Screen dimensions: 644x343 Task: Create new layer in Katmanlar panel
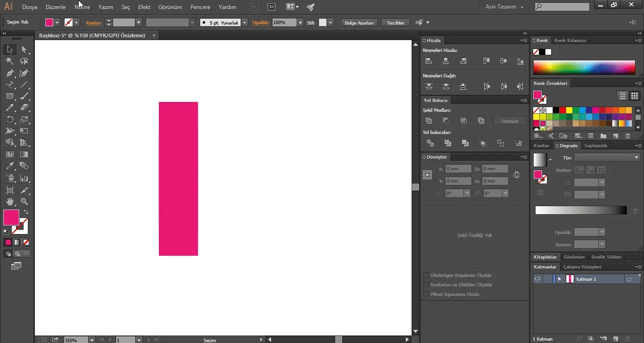[x=615, y=339]
